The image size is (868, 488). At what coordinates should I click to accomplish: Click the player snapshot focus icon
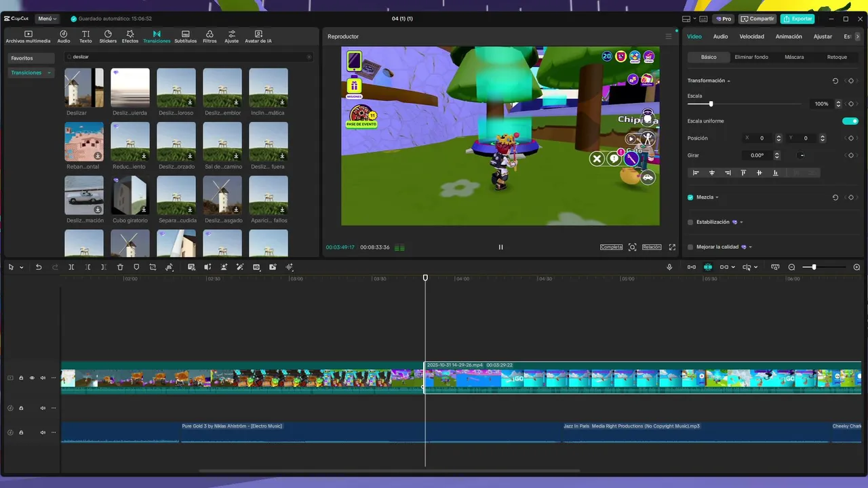[633, 247]
